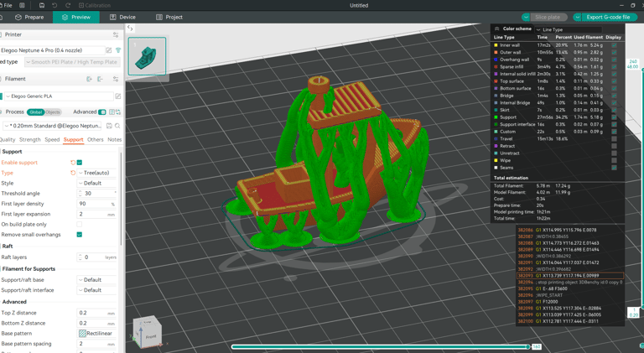Image resolution: width=644 pixels, height=353 pixels.
Task: Collapse the sidebar with the arrows icon
Action: click(x=130, y=28)
